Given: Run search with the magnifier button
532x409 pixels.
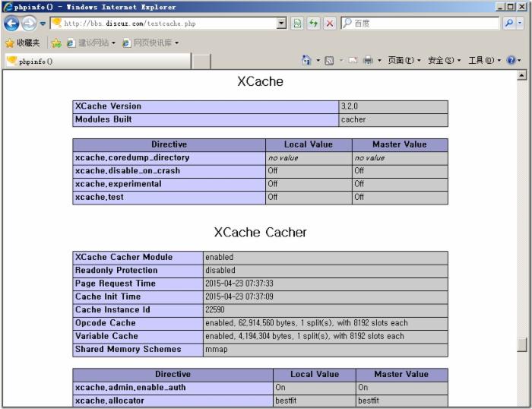Looking at the screenshot, I should pyautogui.click(x=509, y=23).
